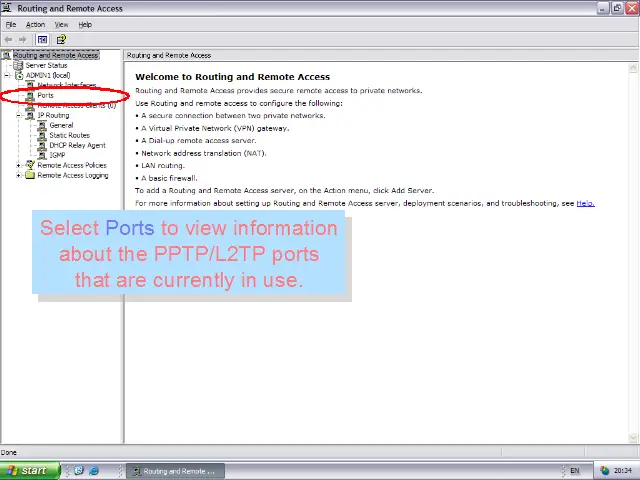Screen dimensions: 640x480
Task: Click the system tray icon beside the clock
Action: pos(604,471)
